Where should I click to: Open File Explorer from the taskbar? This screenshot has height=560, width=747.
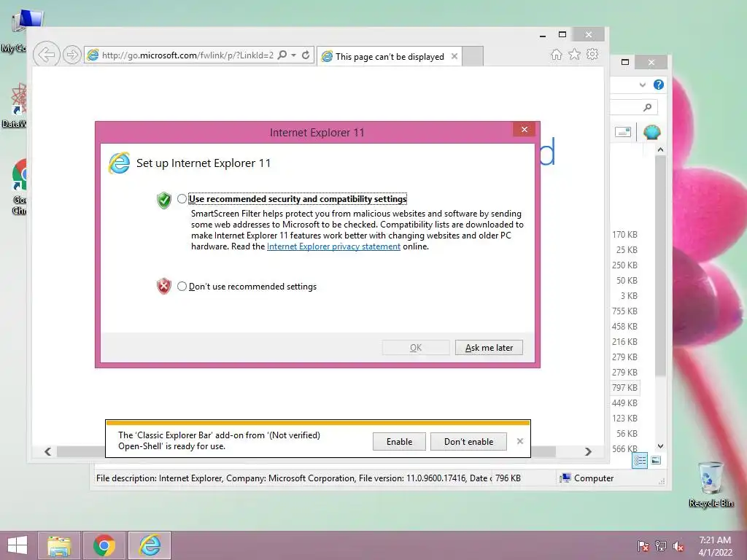pos(59,545)
